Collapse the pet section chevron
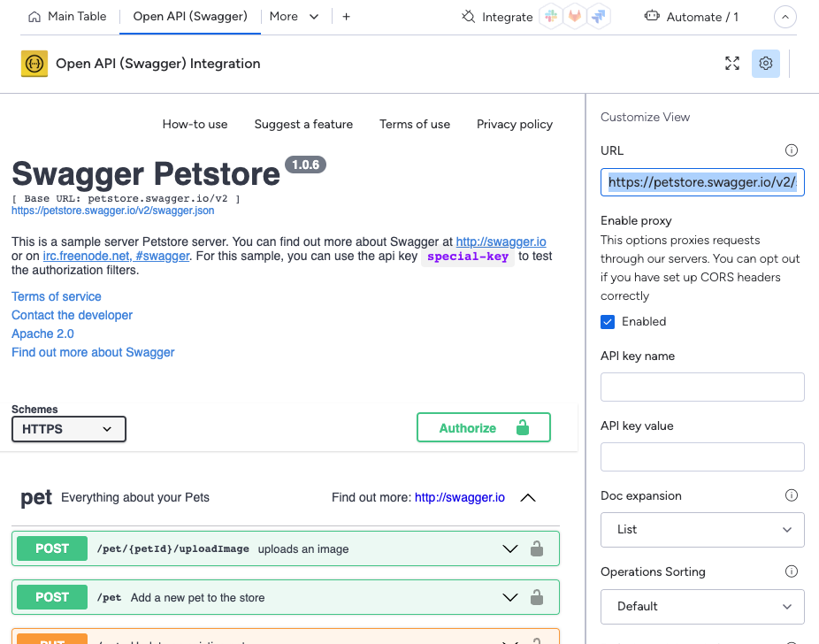Image resolution: width=819 pixels, height=644 pixels. point(528,498)
